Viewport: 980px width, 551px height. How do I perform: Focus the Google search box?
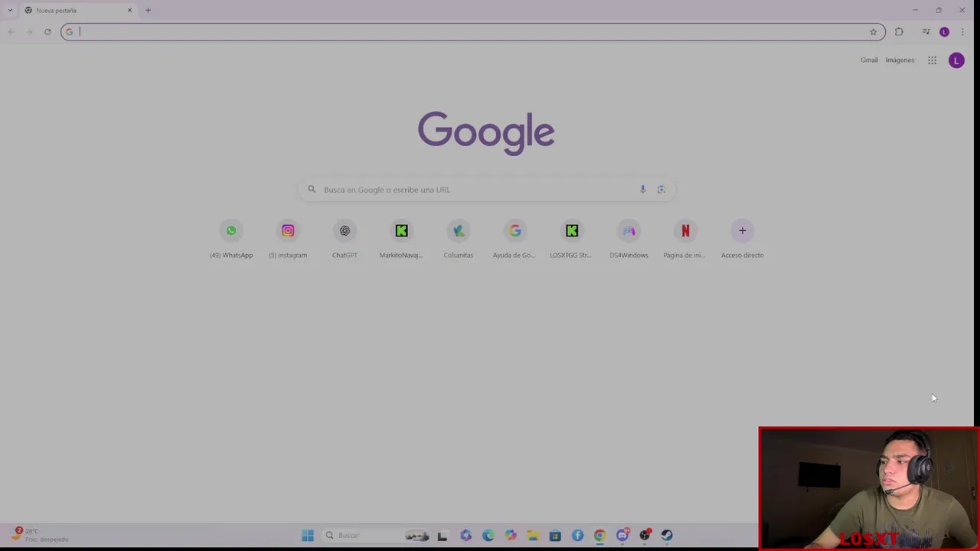pos(486,190)
